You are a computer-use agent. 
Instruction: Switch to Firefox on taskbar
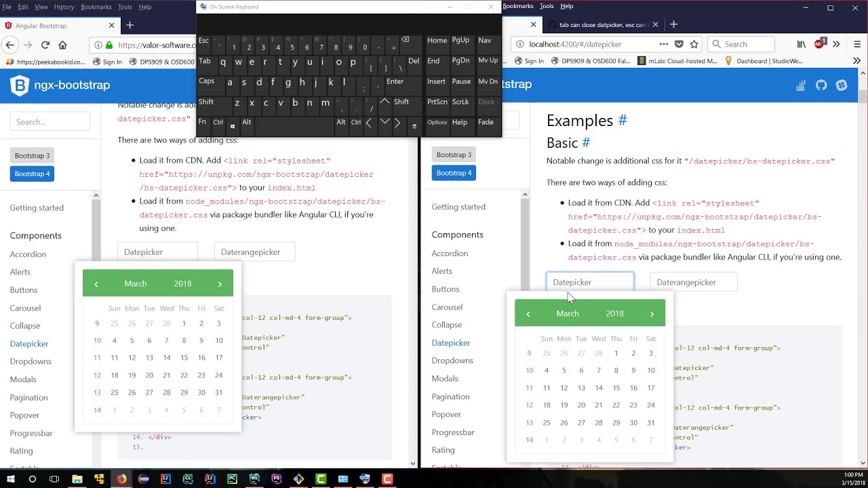click(121, 479)
